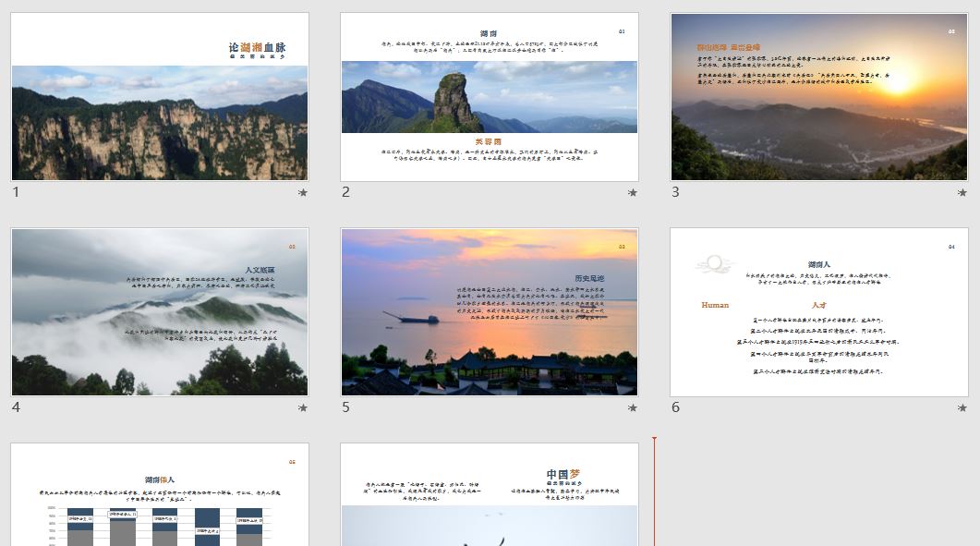Open the 湖南 overview slide thumbnail
Screen dimensions: 980x546
tap(490, 96)
